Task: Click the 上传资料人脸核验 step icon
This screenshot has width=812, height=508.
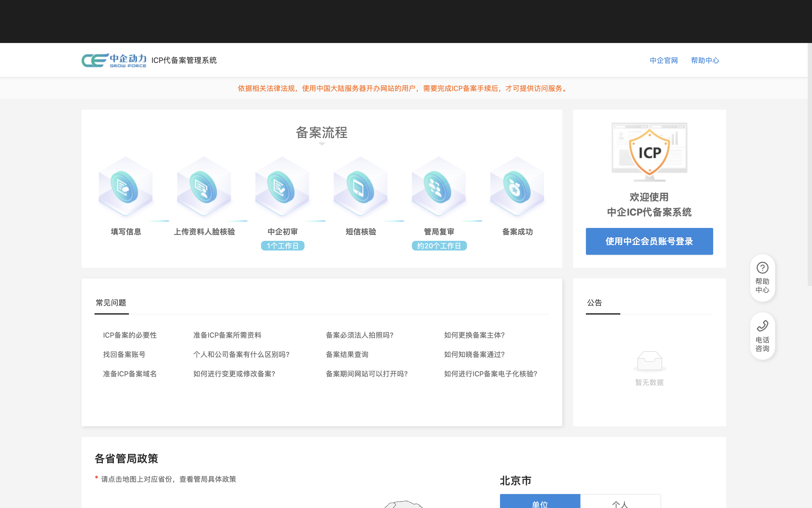Action: click(204, 187)
